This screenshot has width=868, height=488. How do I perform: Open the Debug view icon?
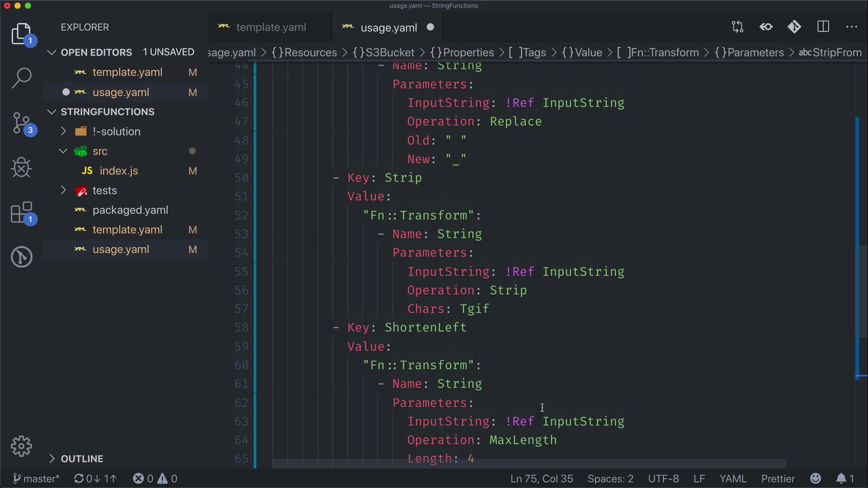(21, 168)
